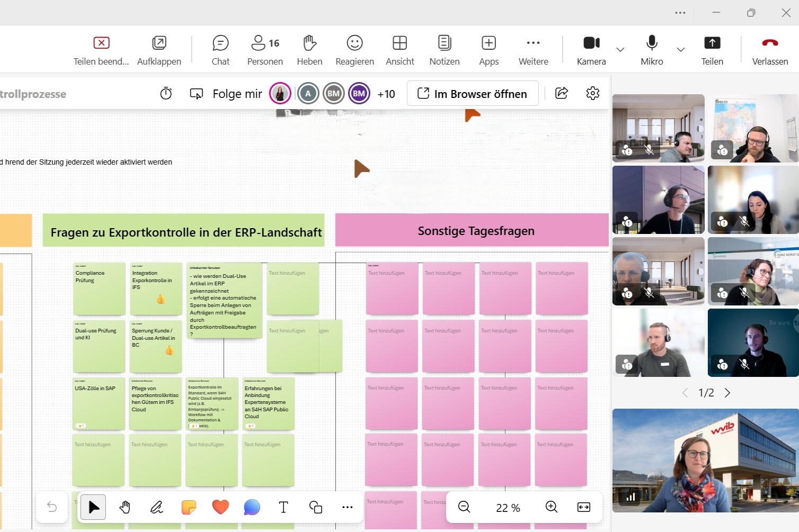Viewport: 799px width, 532px height.
Task: Choose the sticky note tool
Action: coord(188,507)
